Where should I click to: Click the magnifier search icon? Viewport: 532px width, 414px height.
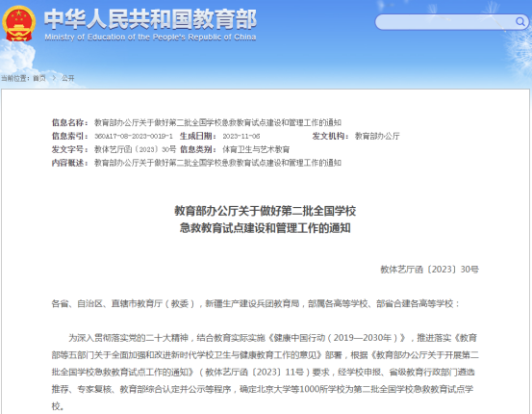[x=520, y=22]
